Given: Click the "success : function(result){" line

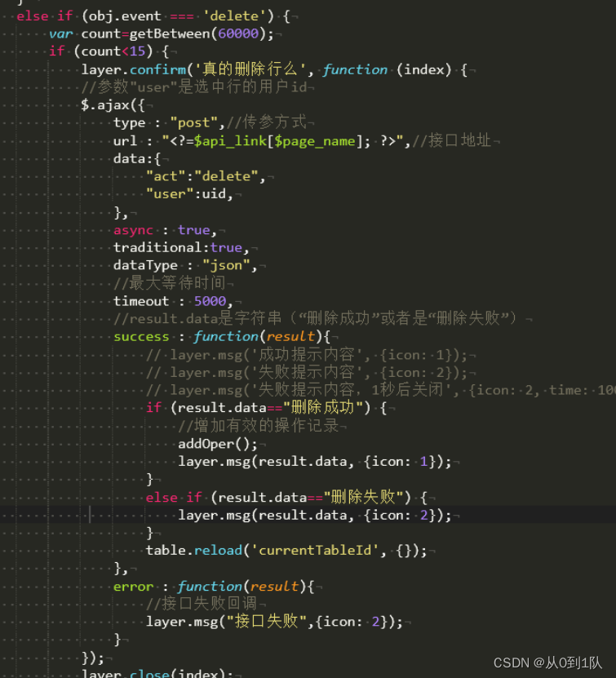Looking at the screenshot, I should 222,336.
